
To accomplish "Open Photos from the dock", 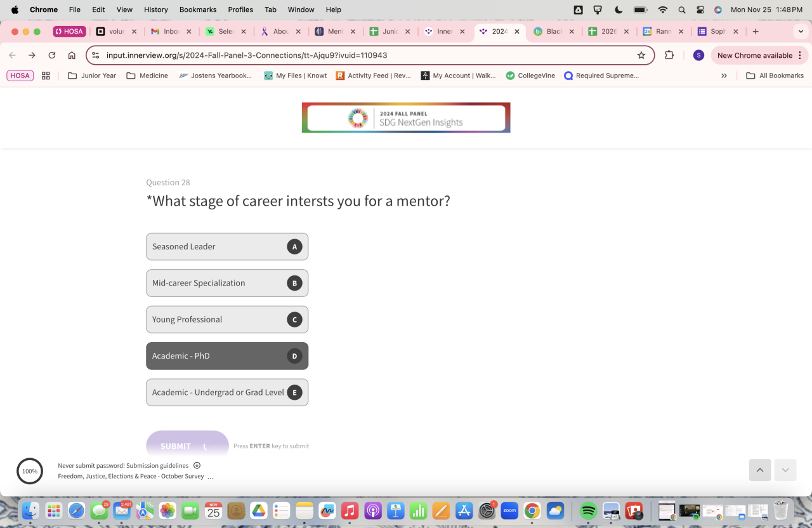I will pyautogui.click(x=167, y=510).
